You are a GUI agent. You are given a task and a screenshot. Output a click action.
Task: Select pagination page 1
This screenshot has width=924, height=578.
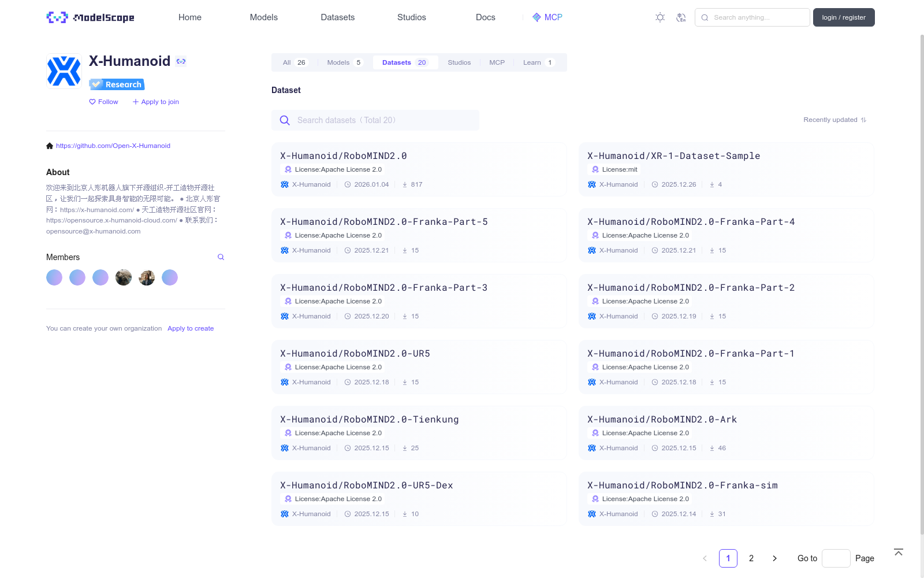(x=728, y=558)
